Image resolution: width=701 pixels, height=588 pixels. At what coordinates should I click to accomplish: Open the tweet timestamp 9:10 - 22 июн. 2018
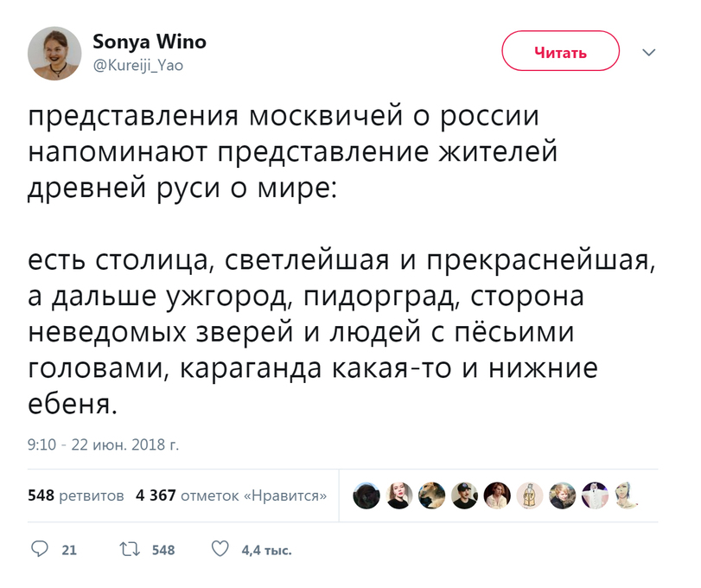coord(103,445)
